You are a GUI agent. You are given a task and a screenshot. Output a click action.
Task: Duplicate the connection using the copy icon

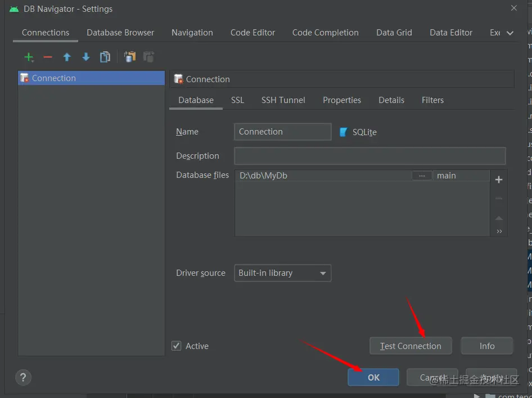(x=105, y=57)
